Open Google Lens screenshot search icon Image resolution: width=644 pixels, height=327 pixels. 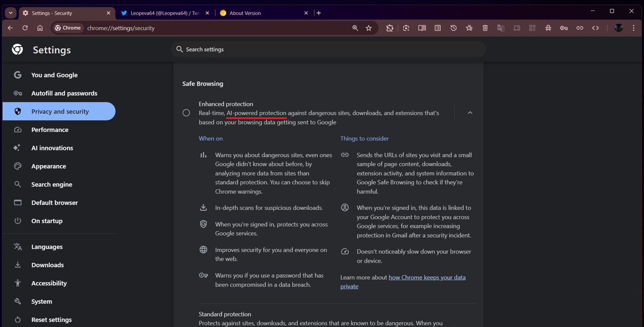pyautogui.click(x=406, y=28)
